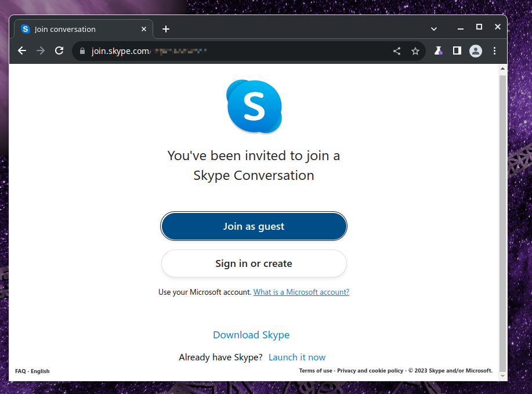Image resolution: width=532 pixels, height=394 pixels.
Task: Click the forward navigation arrow
Action: [x=41, y=51]
